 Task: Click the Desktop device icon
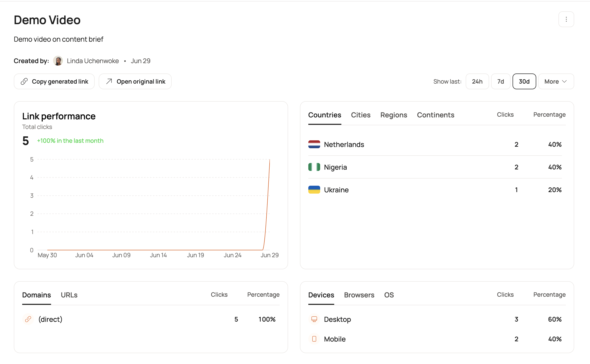pos(314,319)
